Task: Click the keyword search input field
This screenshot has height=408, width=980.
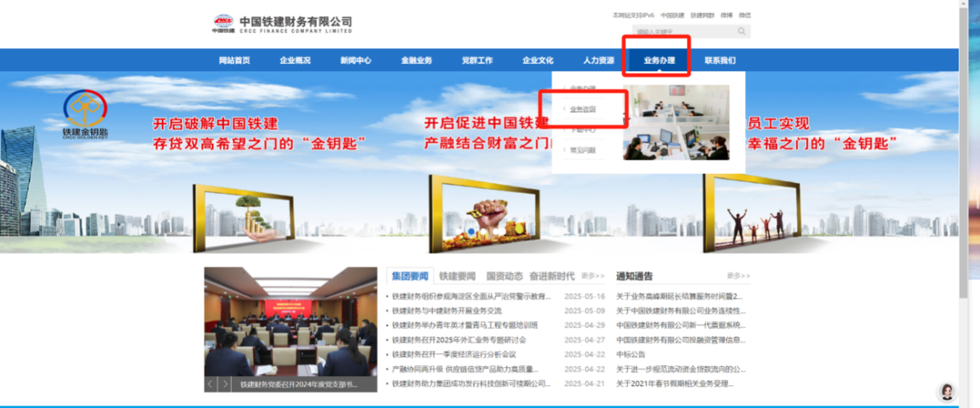Action: pyautogui.click(x=683, y=32)
